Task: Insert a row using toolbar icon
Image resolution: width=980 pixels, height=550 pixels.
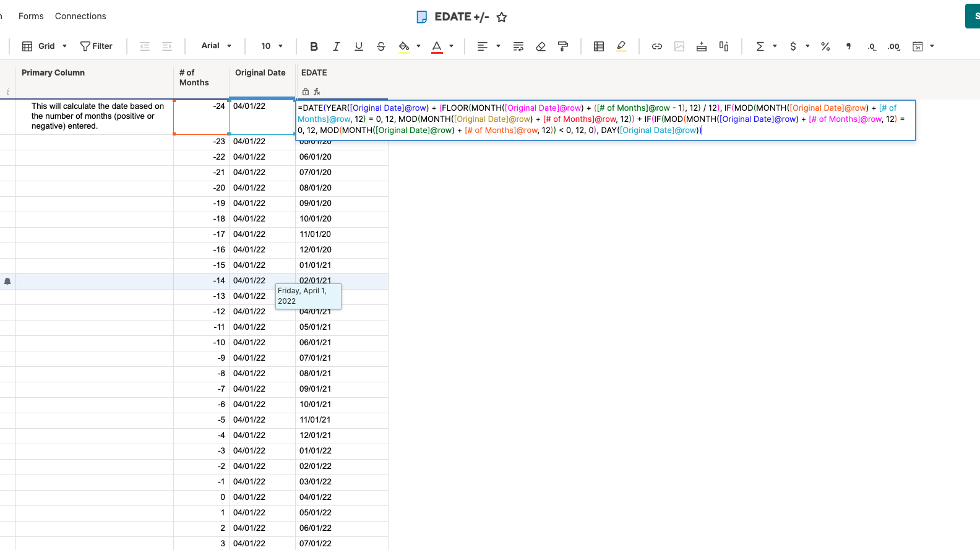Action: [x=702, y=46]
